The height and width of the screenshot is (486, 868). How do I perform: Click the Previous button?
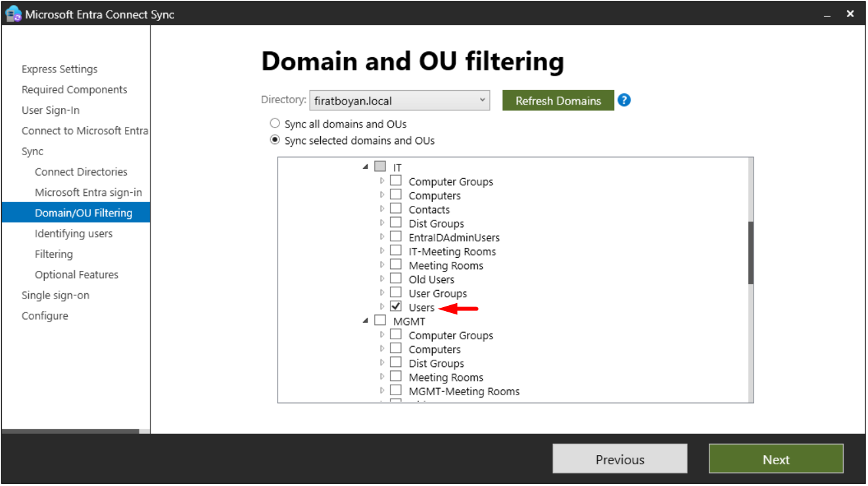[620, 459]
